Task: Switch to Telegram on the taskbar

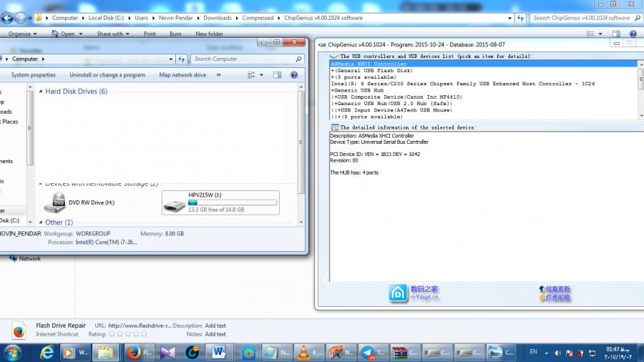Action: 373,353
